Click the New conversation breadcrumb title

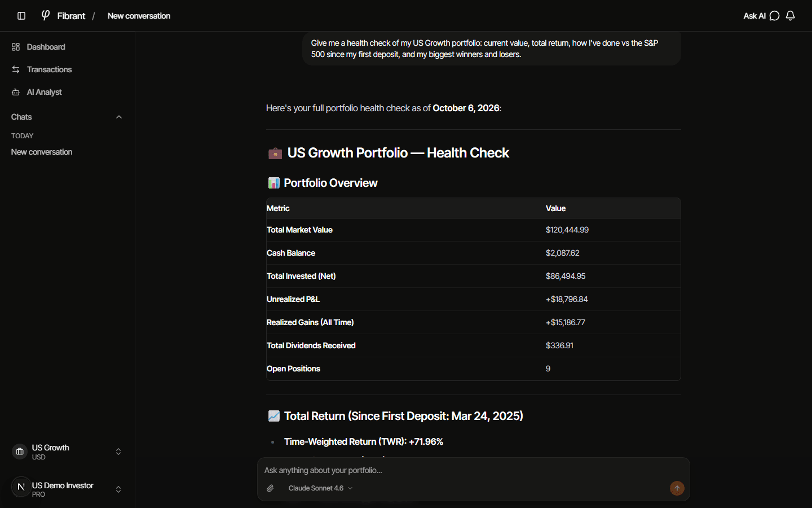click(139, 16)
